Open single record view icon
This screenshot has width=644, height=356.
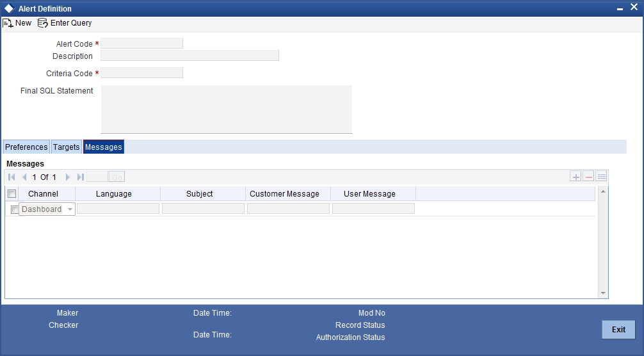[x=602, y=177]
